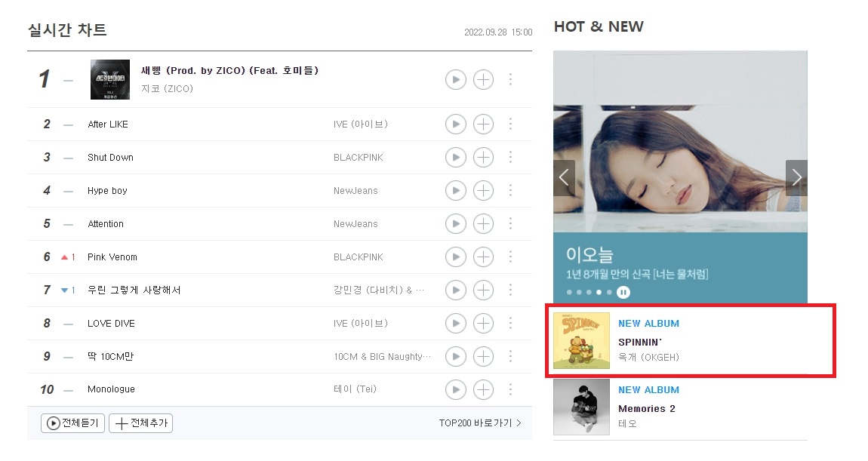Open the SPINNIN' new album entry
The width and height of the screenshot is (868, 461).
(680, 340)
